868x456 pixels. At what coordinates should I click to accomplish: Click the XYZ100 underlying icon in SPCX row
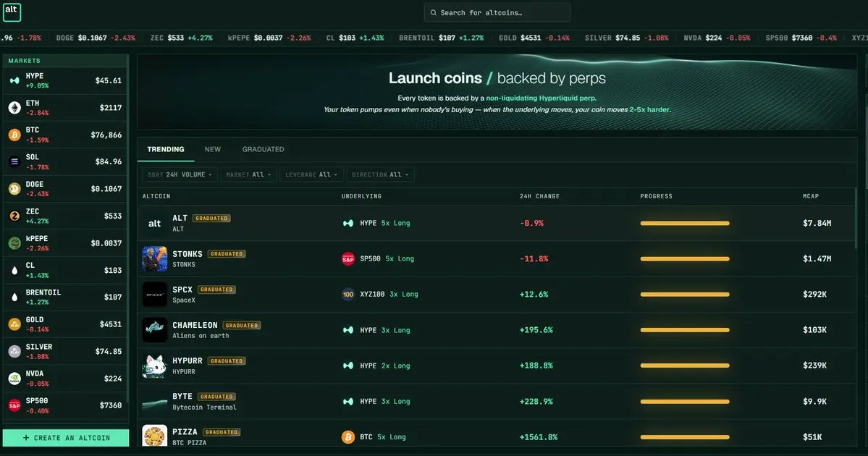[348, 295]
